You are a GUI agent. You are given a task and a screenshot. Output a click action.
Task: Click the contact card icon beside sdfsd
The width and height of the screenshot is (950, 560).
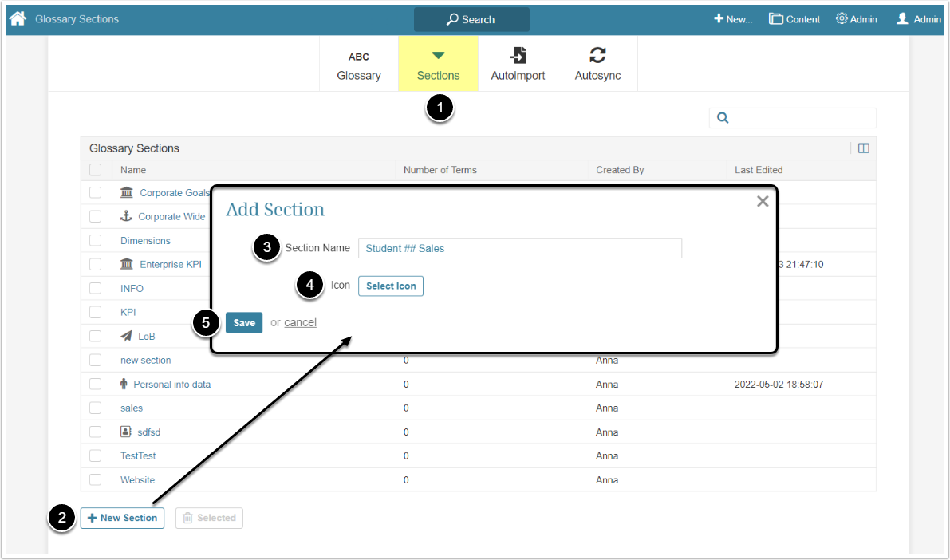coord(125,432)
